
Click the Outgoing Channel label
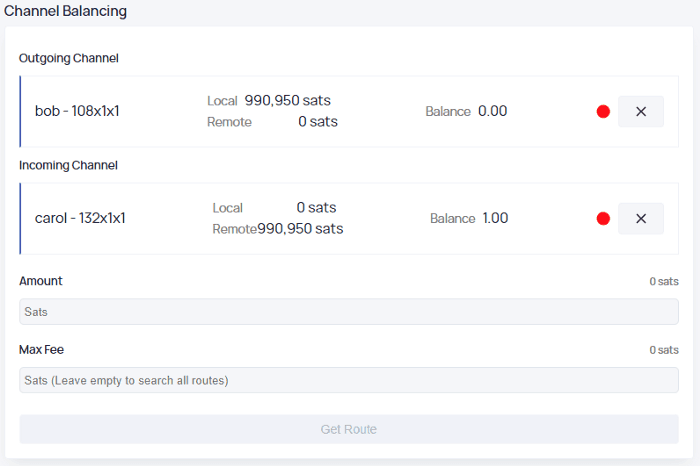(x=69, y=58)
